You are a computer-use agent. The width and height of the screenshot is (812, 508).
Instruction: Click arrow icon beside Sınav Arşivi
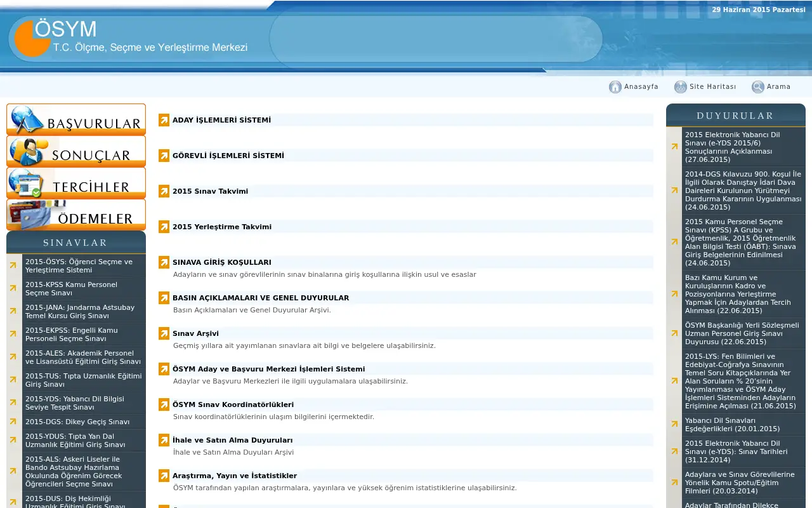[x=164, y=333]
